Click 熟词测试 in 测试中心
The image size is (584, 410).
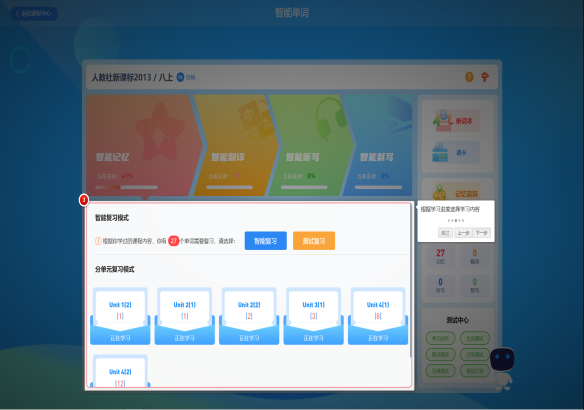(x=441, y=355)
